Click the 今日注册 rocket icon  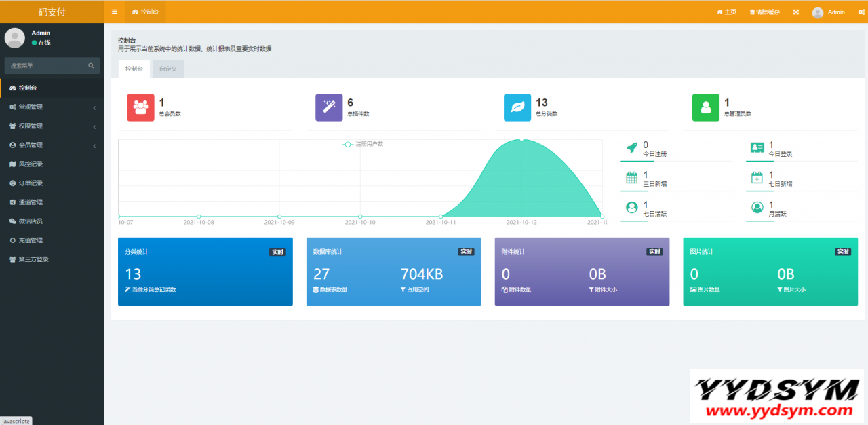point(631,147)
